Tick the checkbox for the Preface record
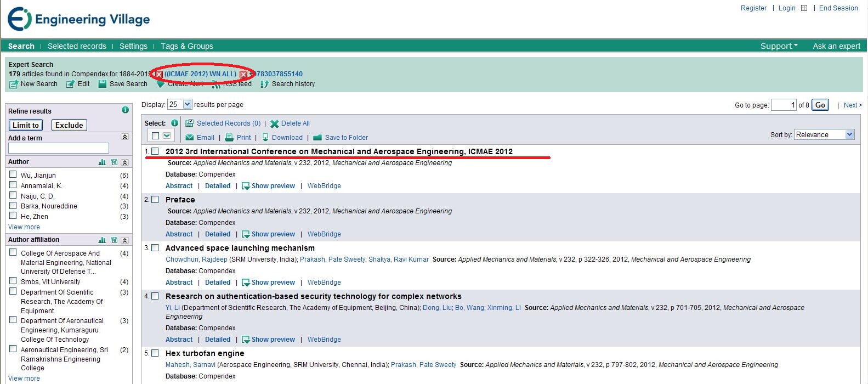868x384 pixels. point(155,200)
